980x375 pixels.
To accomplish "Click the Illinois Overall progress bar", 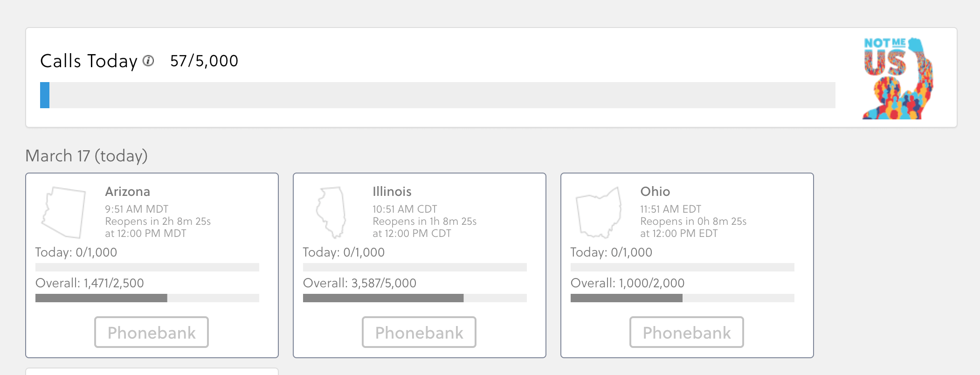I will coord(415,298).
